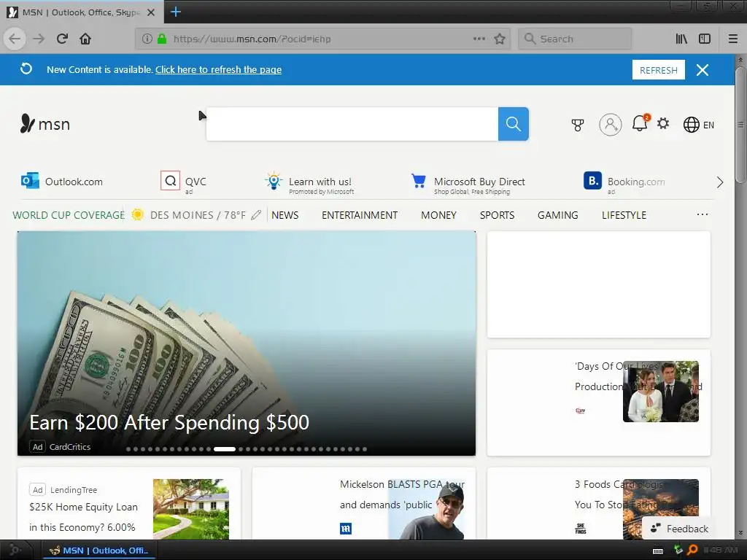Click the browser forward arrow
The height and width of the screenshot is (560, 747).
click(39, 39)
